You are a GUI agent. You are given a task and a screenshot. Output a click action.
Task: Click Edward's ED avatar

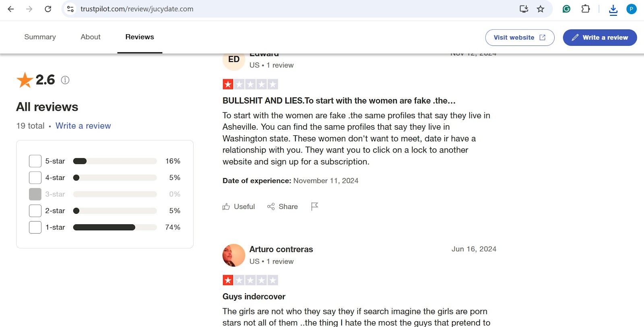(x=234, y=60)
